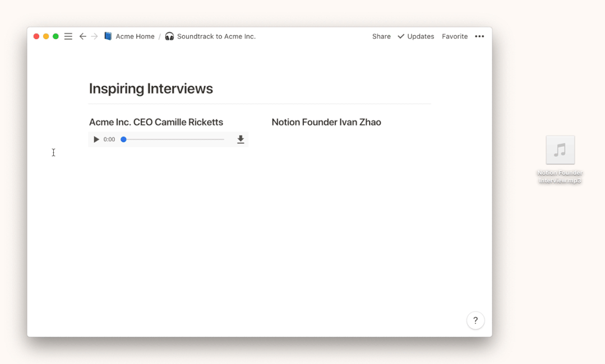Open the help question mark button
The image size is (605, 364).
(475, 320)
